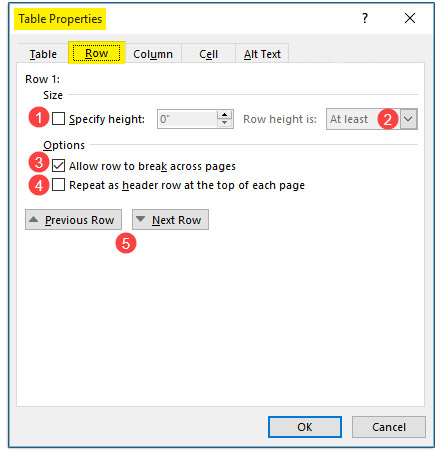
Task: Open the Row height is dropdown arrow
Action: click(x=408, y=119)
